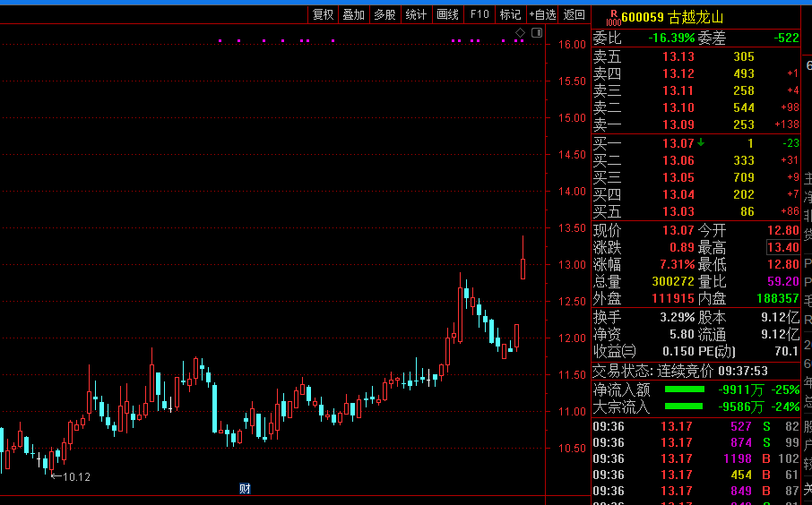Click the green net inflow bar (净流入额)
Image resolution: width=812 pixels, height=505 pixels.
(684, 389)
